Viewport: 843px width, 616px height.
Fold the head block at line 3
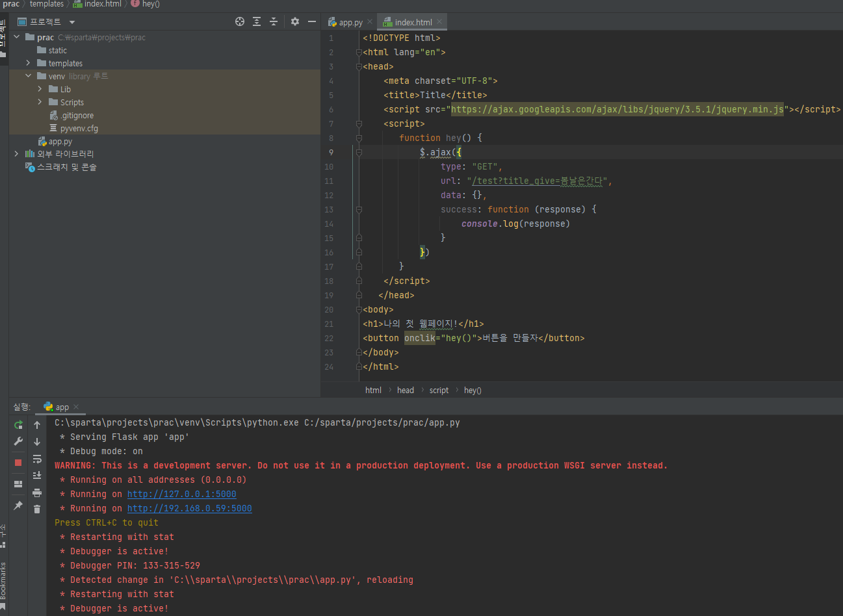pos(358,66)
